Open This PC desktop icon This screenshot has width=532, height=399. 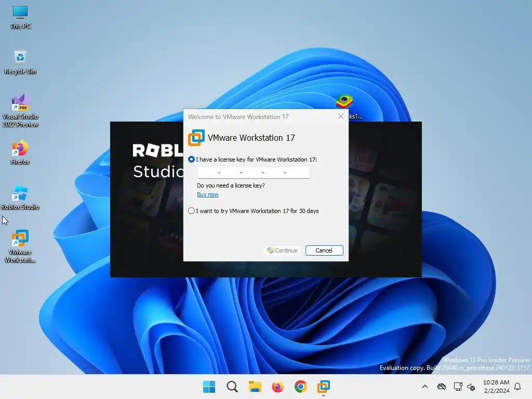click(x=20, y=17)
